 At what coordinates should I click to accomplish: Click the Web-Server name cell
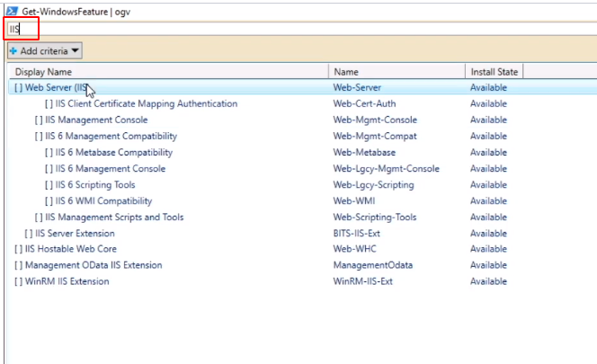point(357,87)
